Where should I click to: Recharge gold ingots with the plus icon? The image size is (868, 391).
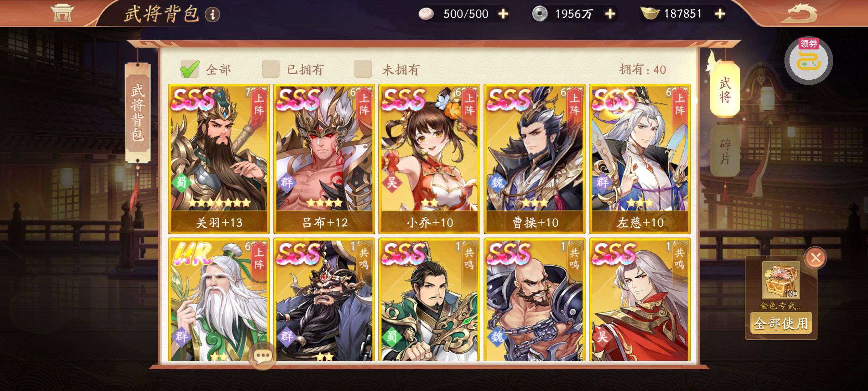tap(720, 14)
